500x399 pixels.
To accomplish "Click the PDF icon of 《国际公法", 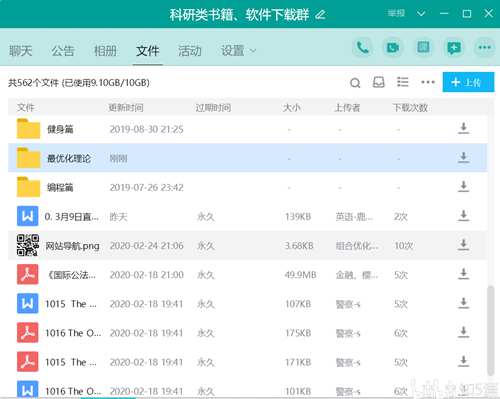I will click(x=28, y=274).
